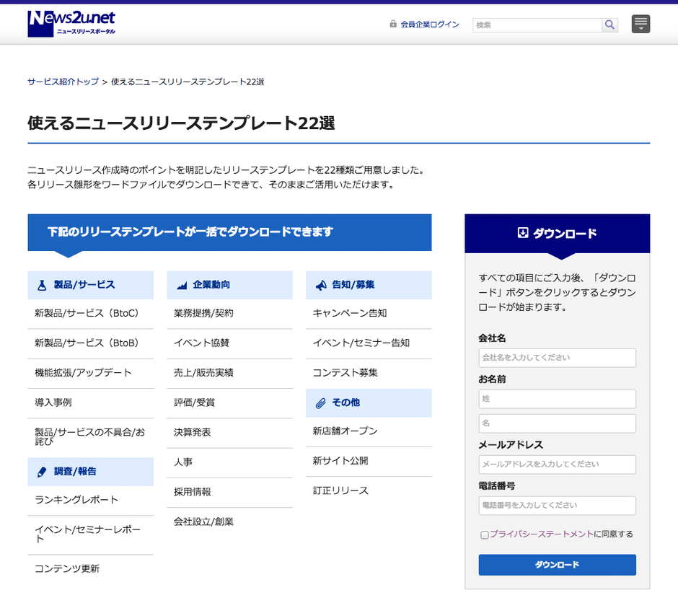Click the search magnifier icon
This screenshot has height=616, width=678.
tap(610, 25)
